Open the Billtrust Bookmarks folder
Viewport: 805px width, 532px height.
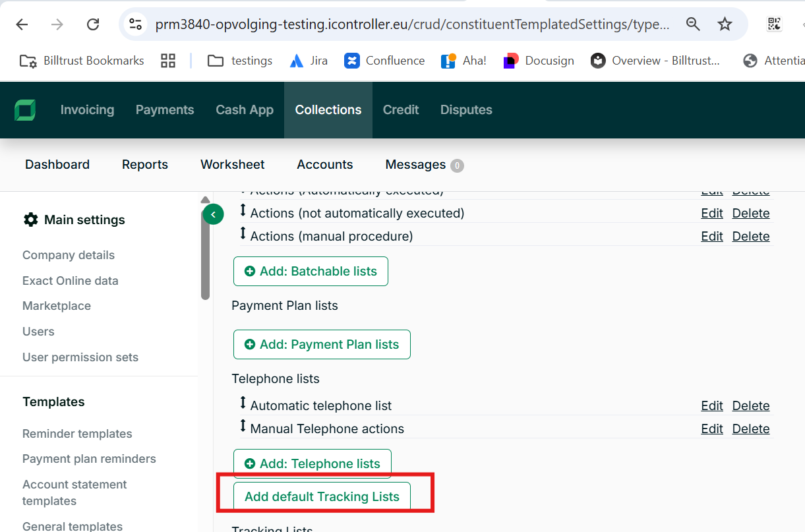(x=82, y=61)
